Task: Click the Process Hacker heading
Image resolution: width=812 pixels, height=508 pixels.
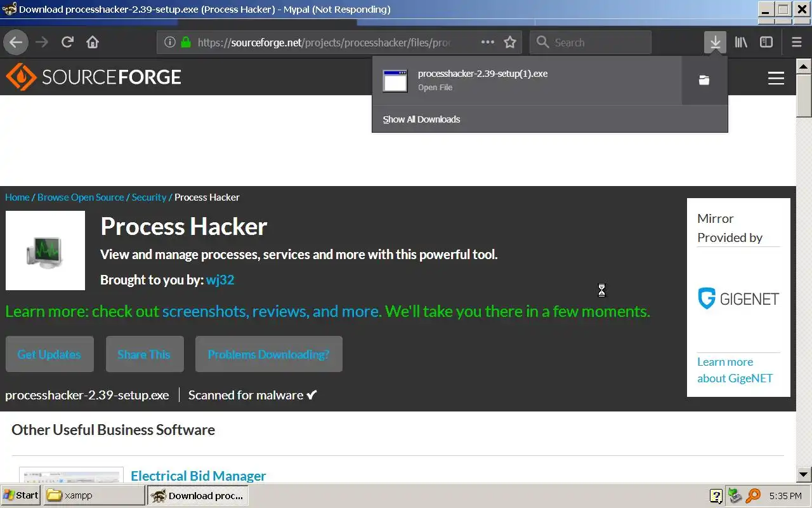Action: click(184, 227)
